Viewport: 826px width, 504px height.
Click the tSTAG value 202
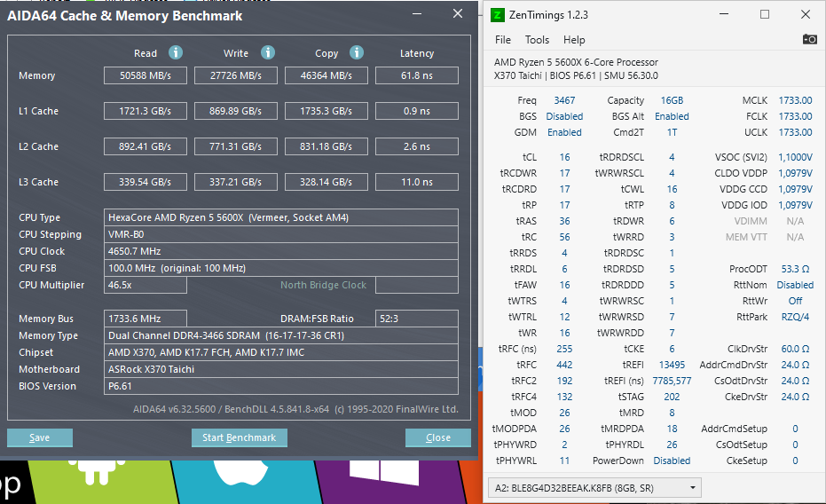click(x=672, y=397)
